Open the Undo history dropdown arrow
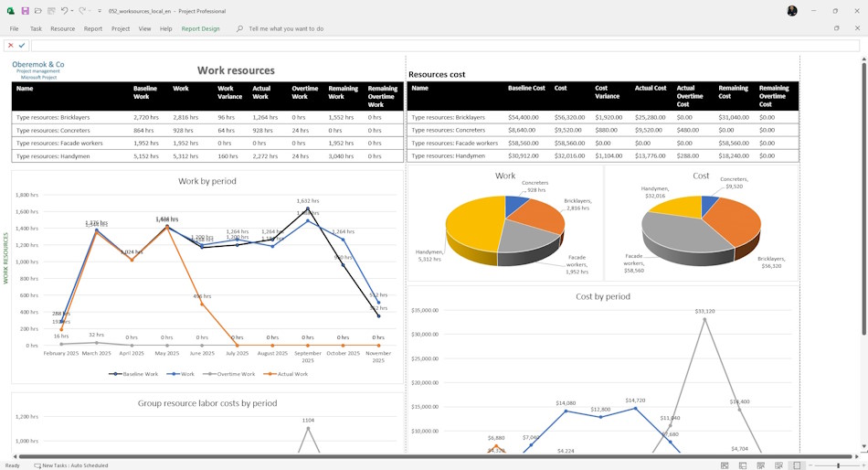This screenshot has width=868, height=470. [72, 11]
